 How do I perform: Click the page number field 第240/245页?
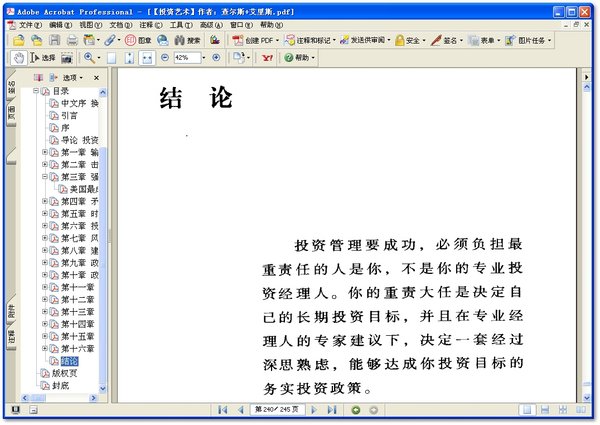pos(277,410)
